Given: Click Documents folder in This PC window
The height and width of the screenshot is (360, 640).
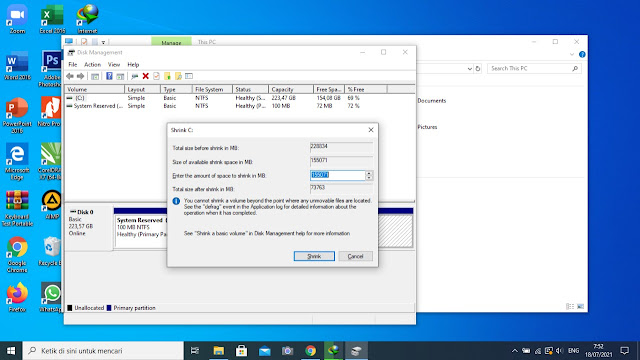Looking at the screenshot, I should click(431, 101).
